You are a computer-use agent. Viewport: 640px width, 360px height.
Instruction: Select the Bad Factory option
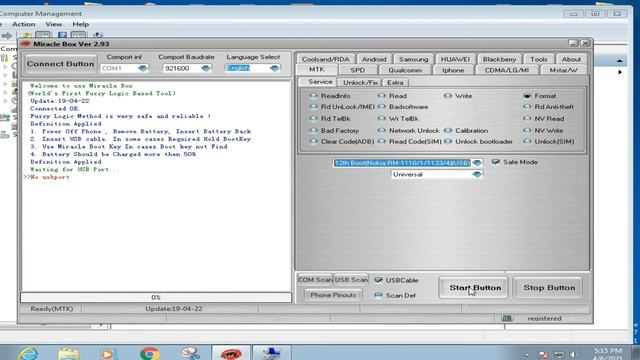[334, 131]
